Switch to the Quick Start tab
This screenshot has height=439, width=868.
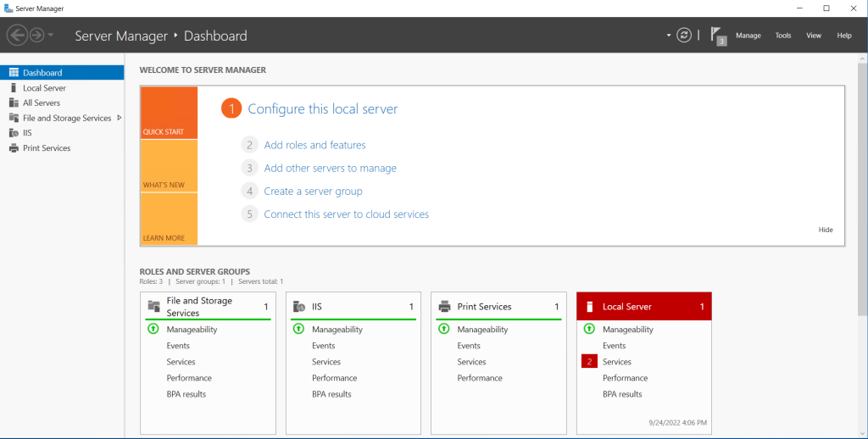pyautogui.click(x=169, y=113)
